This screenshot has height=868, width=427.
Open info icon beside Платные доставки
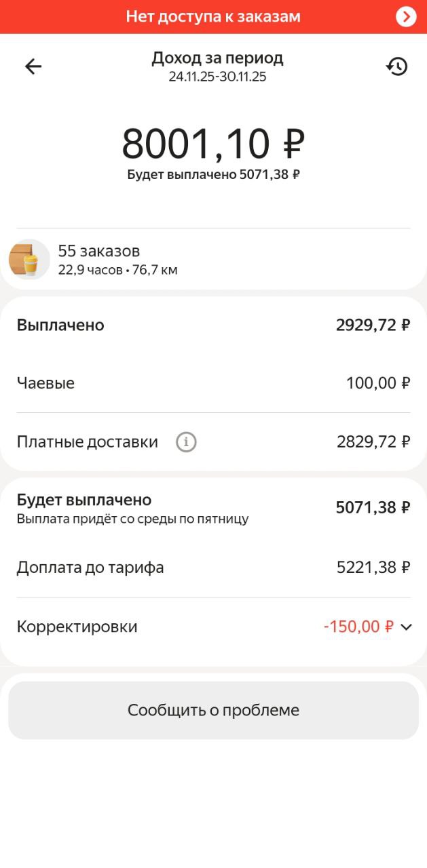[186, 442]
